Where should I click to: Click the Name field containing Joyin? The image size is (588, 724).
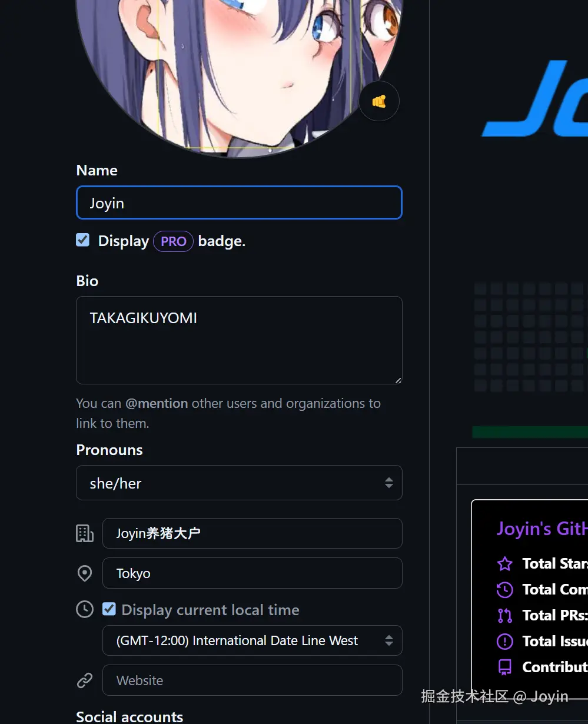point(239,202)
